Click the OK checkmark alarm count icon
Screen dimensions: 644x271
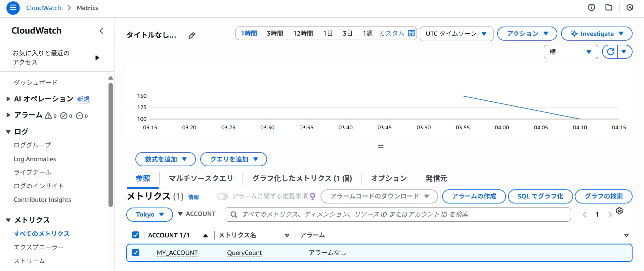tap(64, 116)
